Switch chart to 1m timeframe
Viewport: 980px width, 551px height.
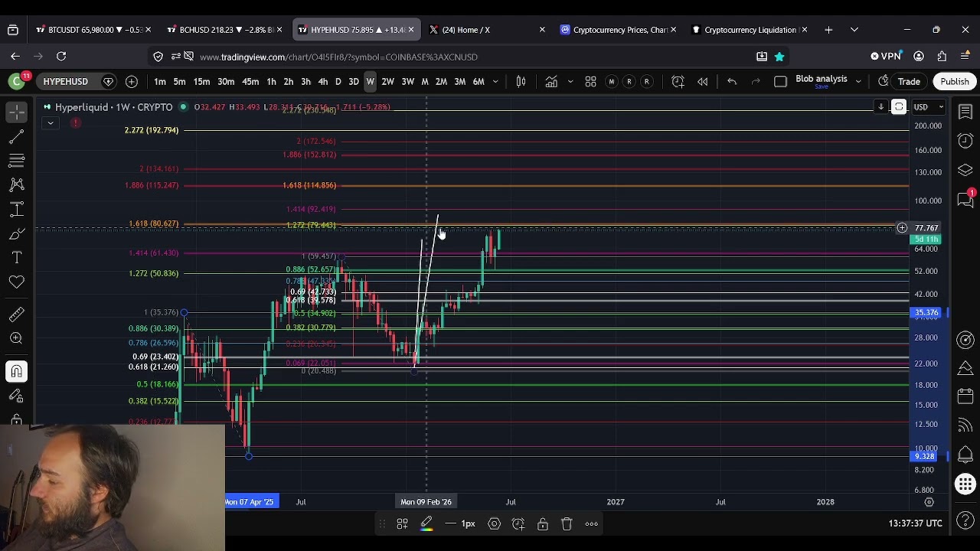(159, 82)
